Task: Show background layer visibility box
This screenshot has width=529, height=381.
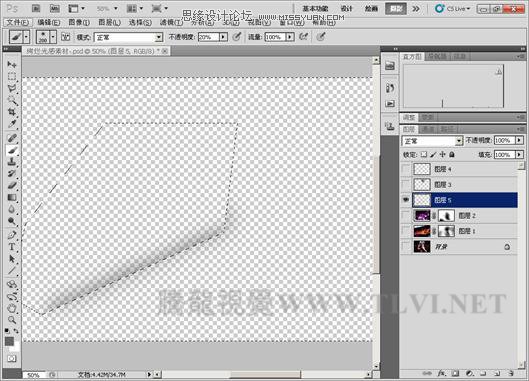Action: tap(406, 247)
